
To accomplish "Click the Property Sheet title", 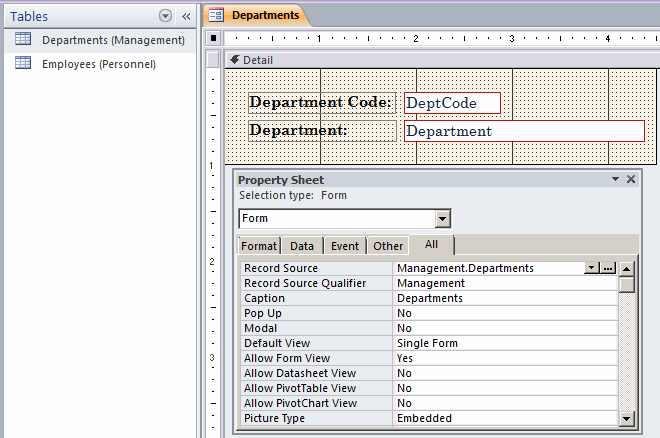I will 281,180.
